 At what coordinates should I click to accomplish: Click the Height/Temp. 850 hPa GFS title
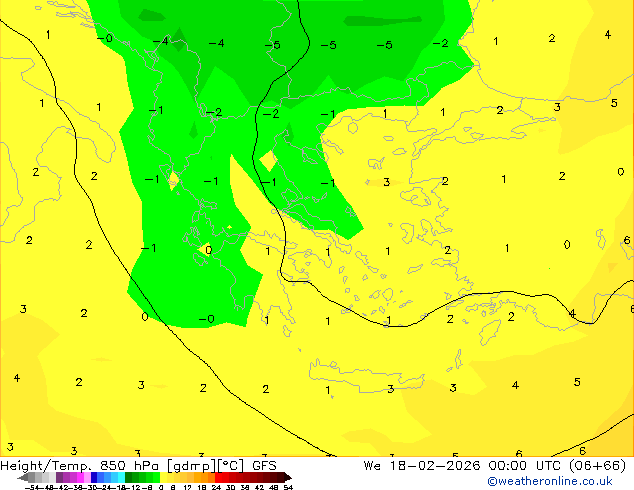pos(138,466)
